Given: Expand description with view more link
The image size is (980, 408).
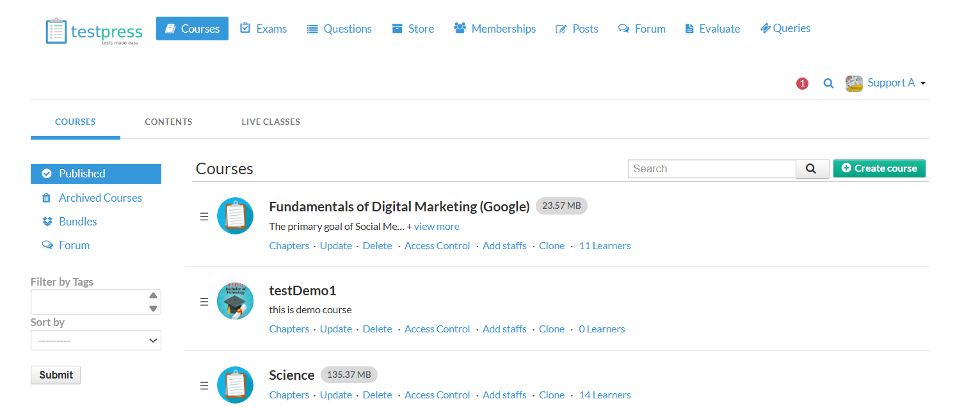Looking at the screenshot, I should 437,227.
